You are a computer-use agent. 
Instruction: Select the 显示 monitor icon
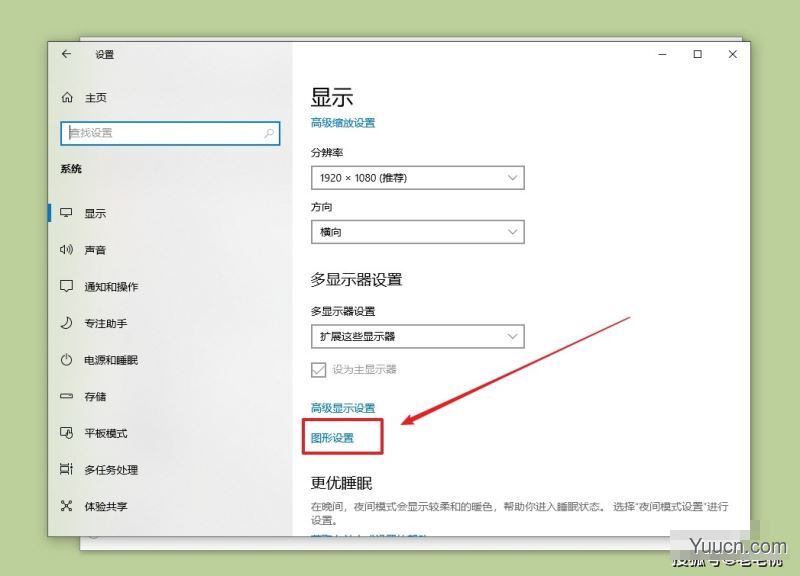66,213
